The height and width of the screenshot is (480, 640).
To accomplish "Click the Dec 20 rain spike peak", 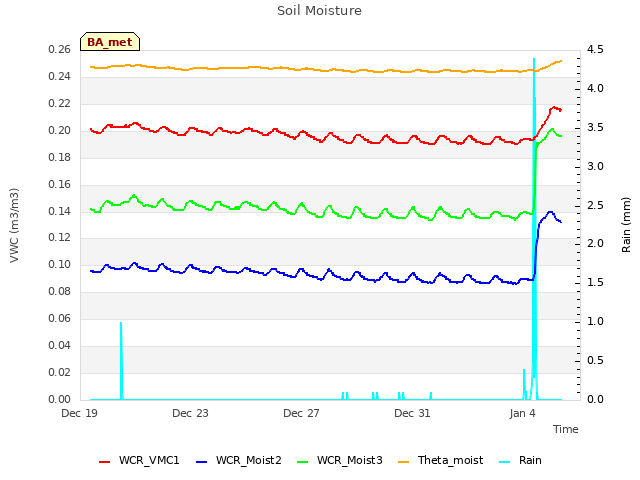I will tap(121, 323).
